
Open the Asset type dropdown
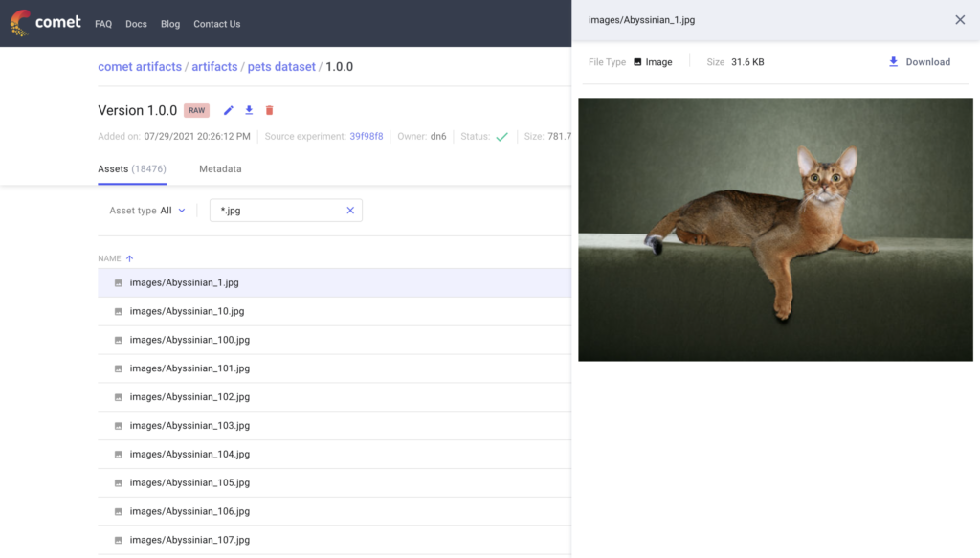coord(147,211)
